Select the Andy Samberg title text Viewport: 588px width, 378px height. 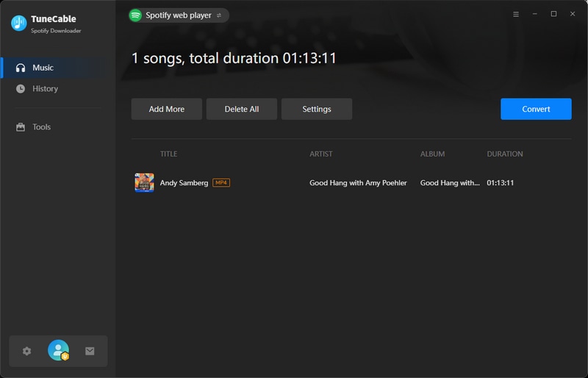tap(184, 183)
